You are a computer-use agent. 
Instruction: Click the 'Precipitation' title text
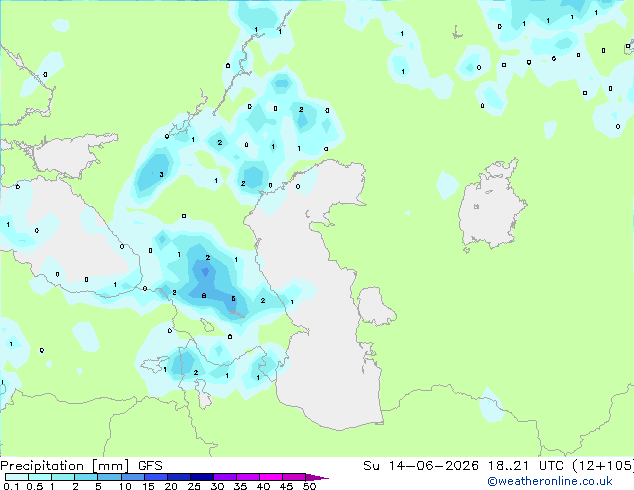(42, 466)
